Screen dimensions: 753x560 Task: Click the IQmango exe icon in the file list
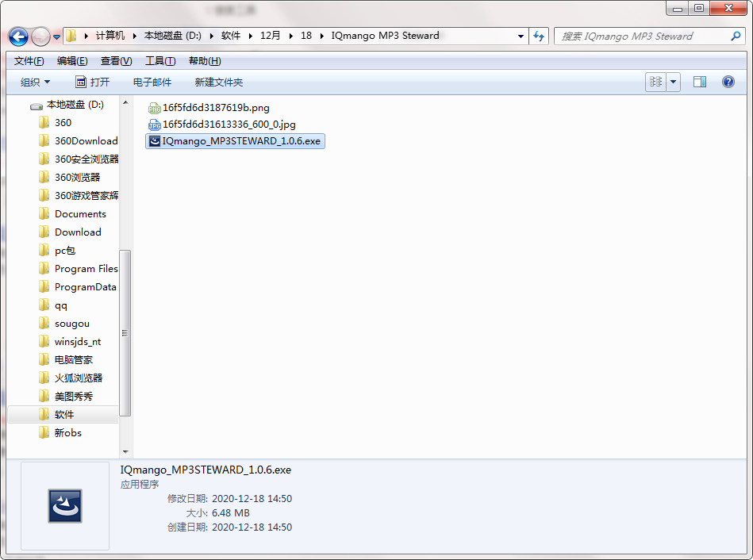click(154, 141)
